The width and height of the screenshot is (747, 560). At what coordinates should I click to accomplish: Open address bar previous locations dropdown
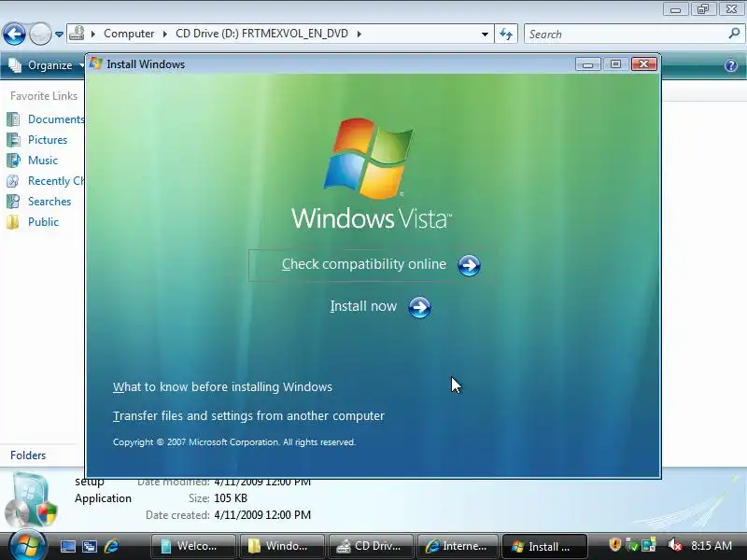[485, 35]
